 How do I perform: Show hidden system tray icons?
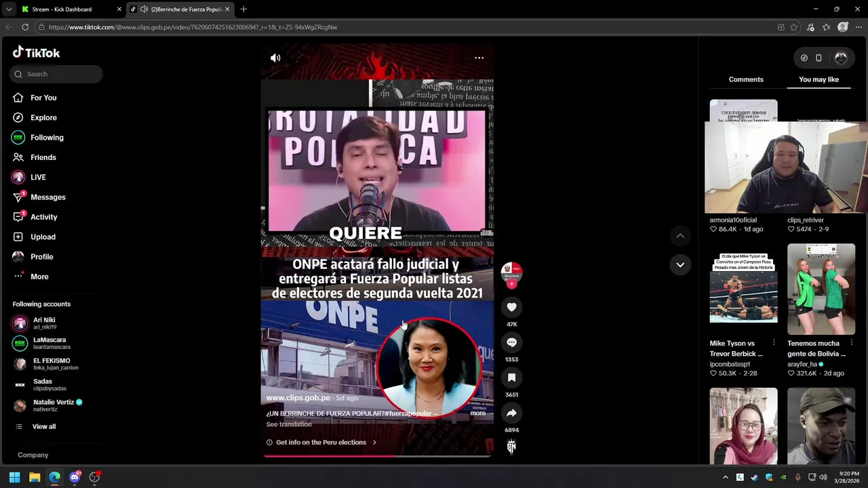[x=725, y=477]
